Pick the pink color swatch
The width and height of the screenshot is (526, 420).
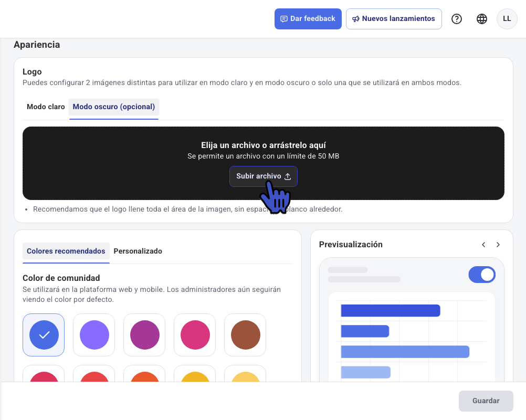coord(195,335)
